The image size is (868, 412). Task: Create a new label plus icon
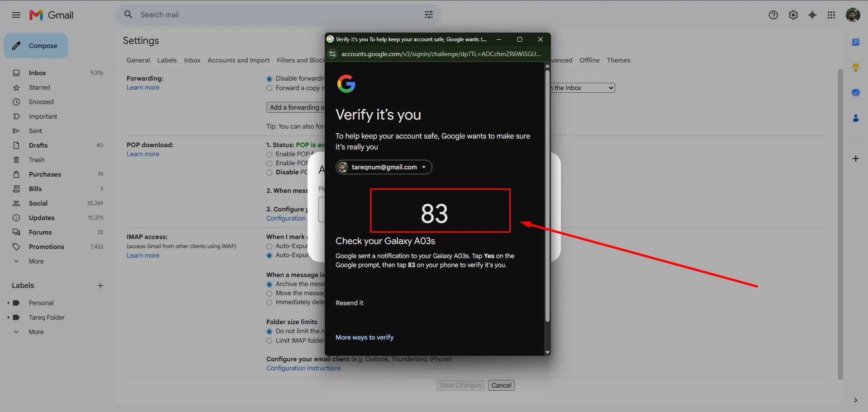click(x=100, y=286)
